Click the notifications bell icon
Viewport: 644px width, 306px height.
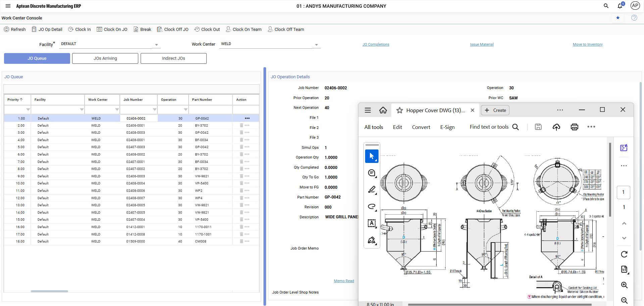[620, 6]
